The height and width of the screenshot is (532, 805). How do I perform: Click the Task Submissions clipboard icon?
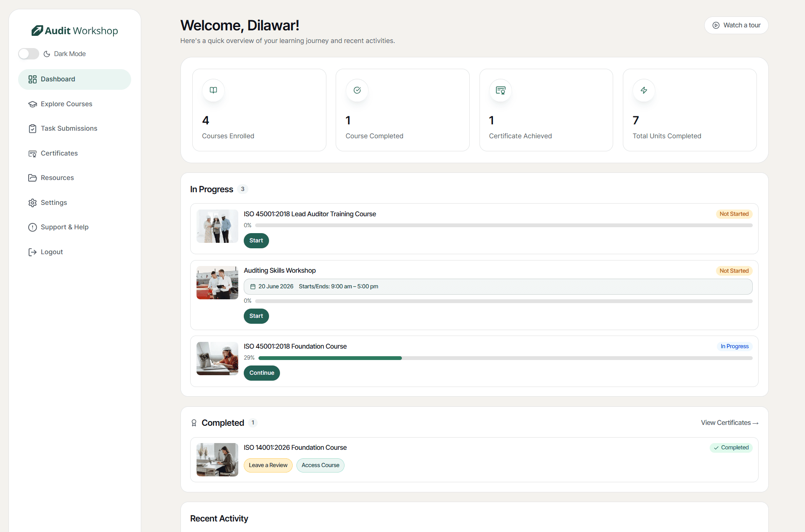point(32,129)
